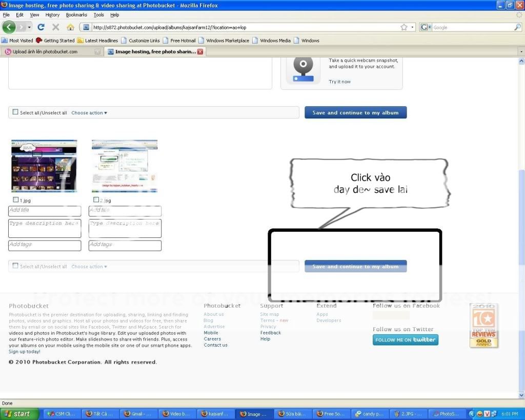Click the Follow me on Twitter button

[406, 339]
